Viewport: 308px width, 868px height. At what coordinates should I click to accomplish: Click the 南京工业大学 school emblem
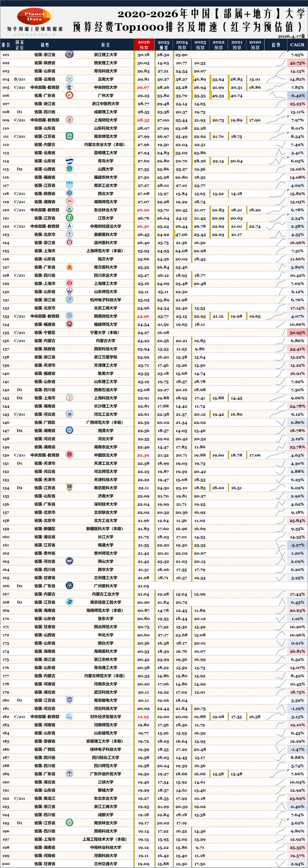(69, 185)
